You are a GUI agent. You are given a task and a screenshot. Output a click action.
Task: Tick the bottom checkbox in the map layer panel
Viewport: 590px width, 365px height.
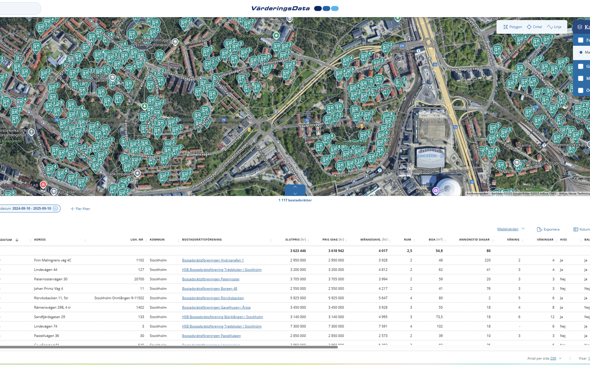581,90
